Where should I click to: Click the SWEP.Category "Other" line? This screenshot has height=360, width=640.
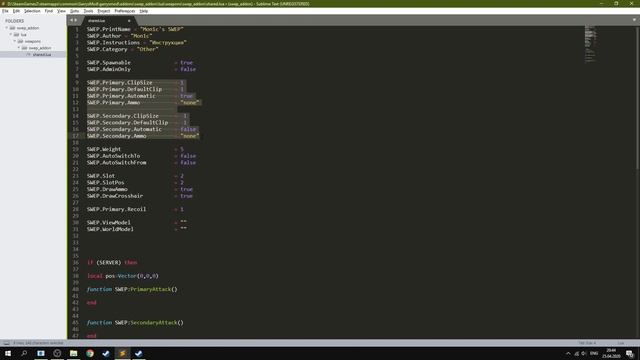[x=122, y=49]
